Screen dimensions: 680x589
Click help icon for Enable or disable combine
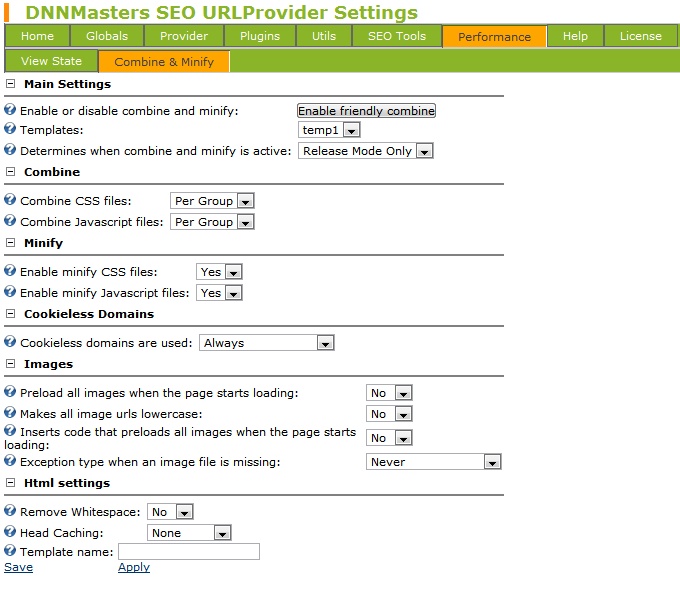10,109
